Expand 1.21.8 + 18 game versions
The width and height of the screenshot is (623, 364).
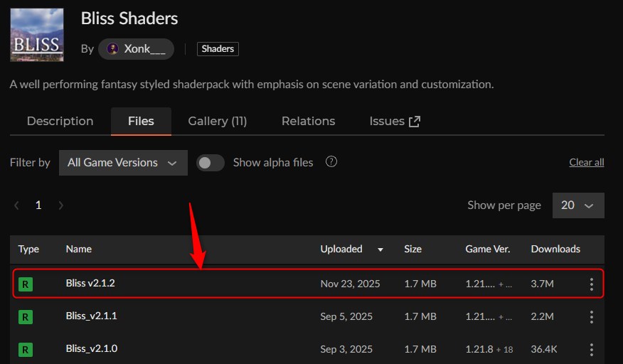click(489, 349)
